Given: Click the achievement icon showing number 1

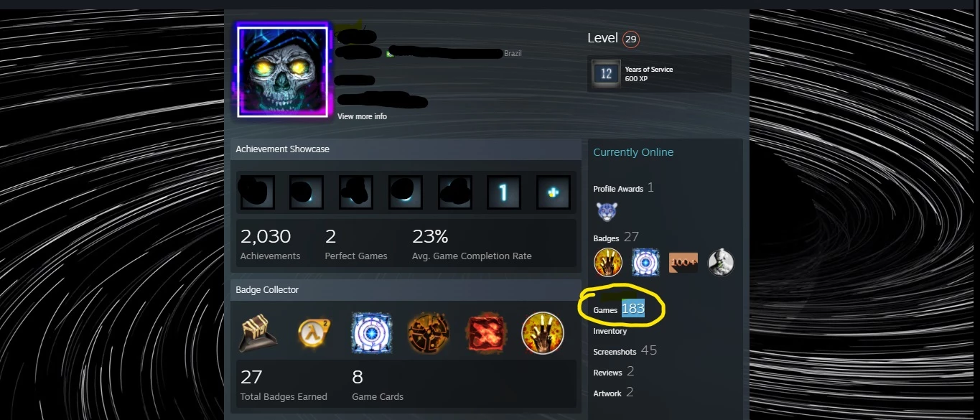Looking at the screenshot, I should click(504, 192).
